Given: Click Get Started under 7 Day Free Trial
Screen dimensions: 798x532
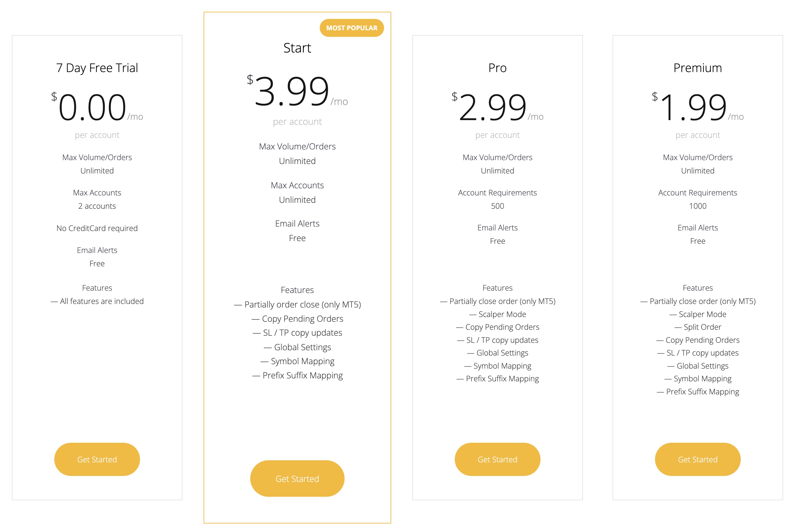Looking at the screenshot, I should (97, 459).
